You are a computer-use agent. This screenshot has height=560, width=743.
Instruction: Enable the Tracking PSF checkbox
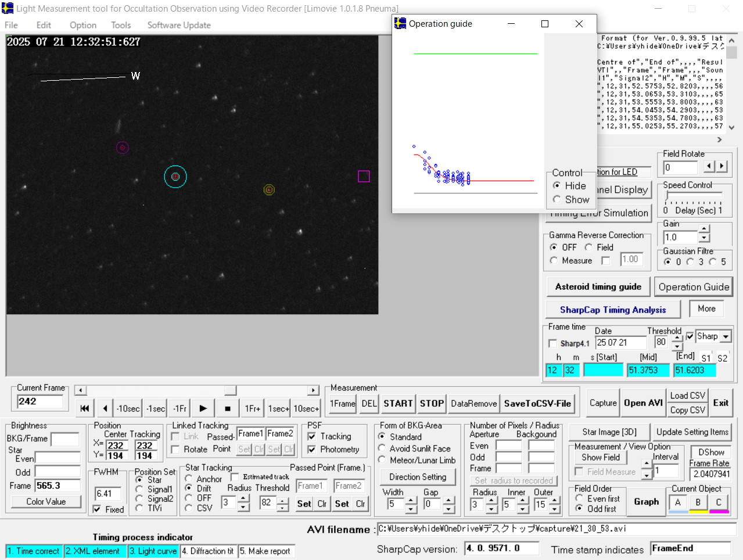click(x=312, y=436)
